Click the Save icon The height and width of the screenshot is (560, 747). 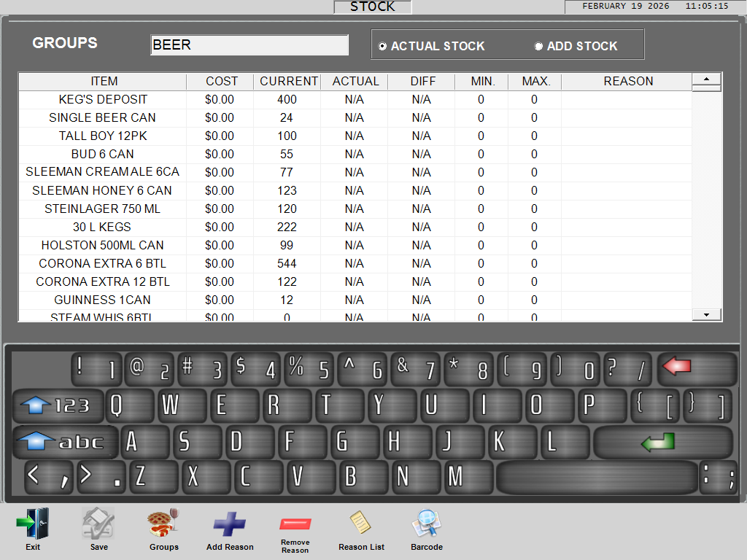click(98, 524)
